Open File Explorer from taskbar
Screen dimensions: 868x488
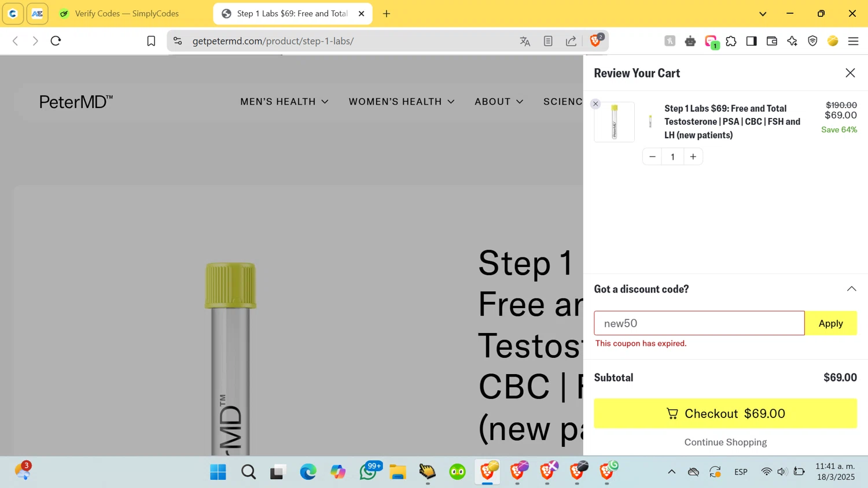(x=398, y=472)
